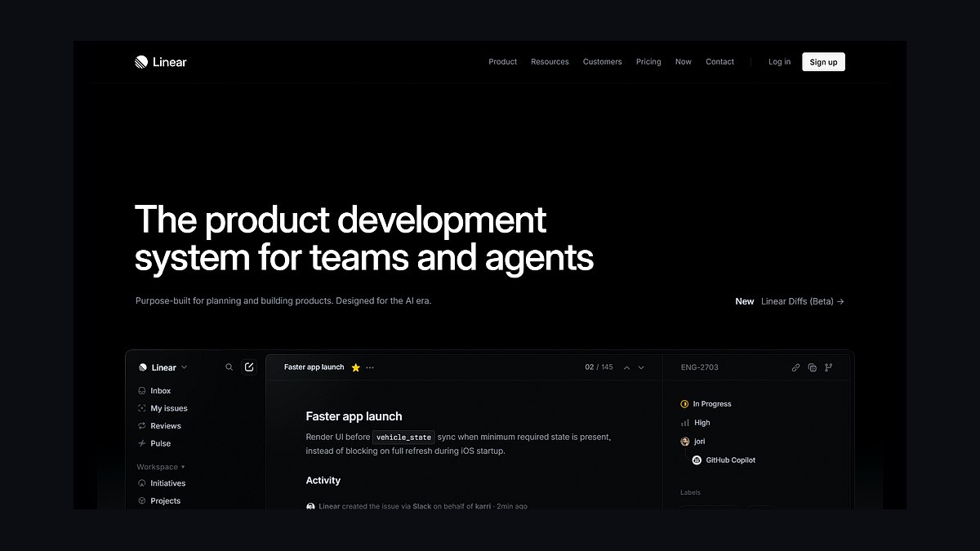Click the Faster app launch issue heading
The height and width of the screenshot is (551, 980).
[354, 416]
